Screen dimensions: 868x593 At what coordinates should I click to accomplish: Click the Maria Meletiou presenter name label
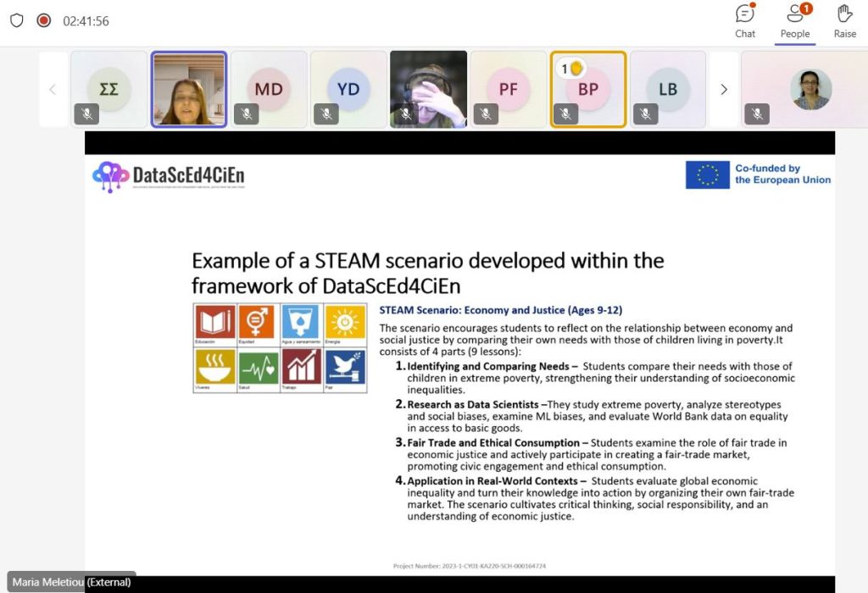[71, 582]
